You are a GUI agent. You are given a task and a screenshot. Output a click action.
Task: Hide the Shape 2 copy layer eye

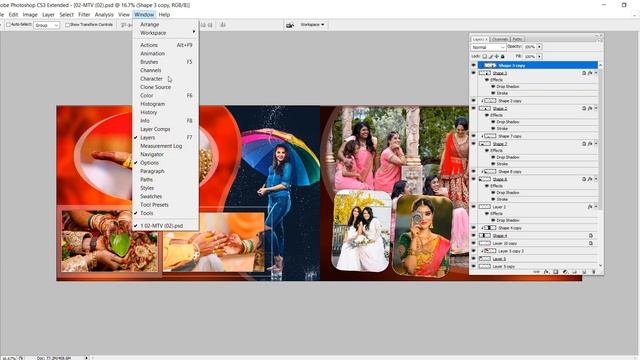(473, 100)
